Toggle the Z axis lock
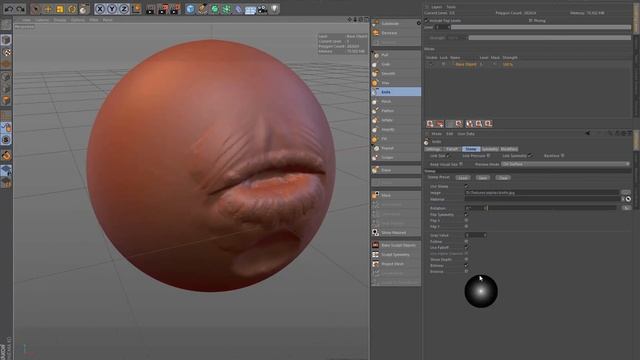 124,9
